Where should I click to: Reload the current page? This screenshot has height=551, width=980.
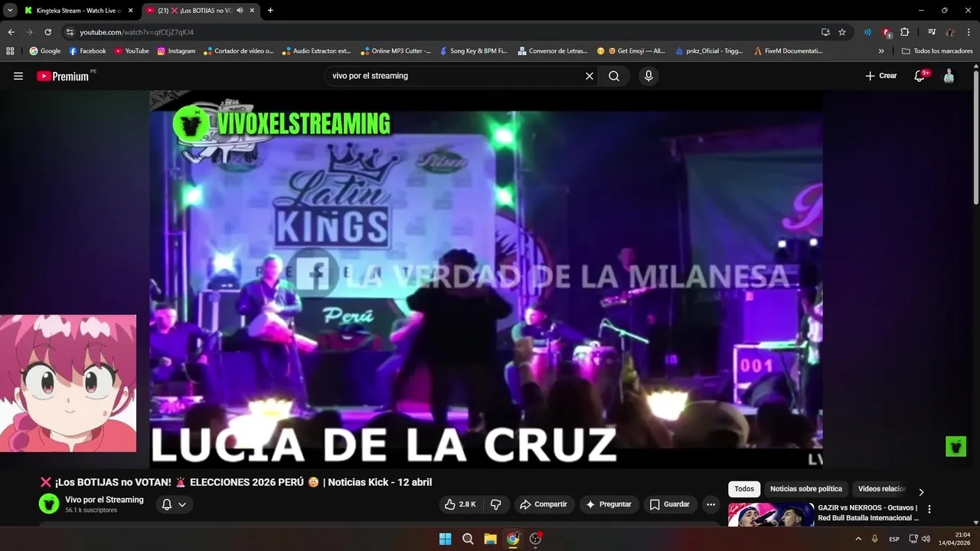click(x=47, y=32)
